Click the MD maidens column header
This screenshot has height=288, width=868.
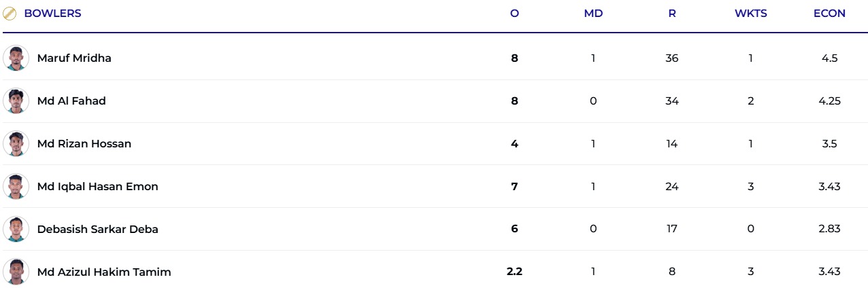coord(593,14)
